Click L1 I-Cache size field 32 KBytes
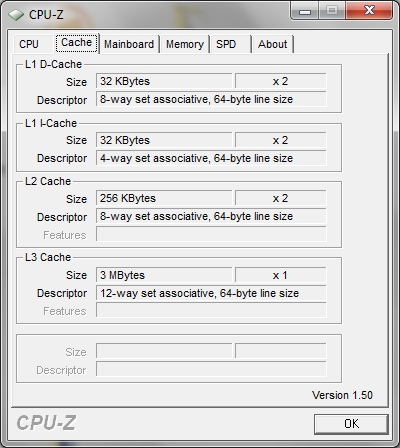 pos(164,140)
